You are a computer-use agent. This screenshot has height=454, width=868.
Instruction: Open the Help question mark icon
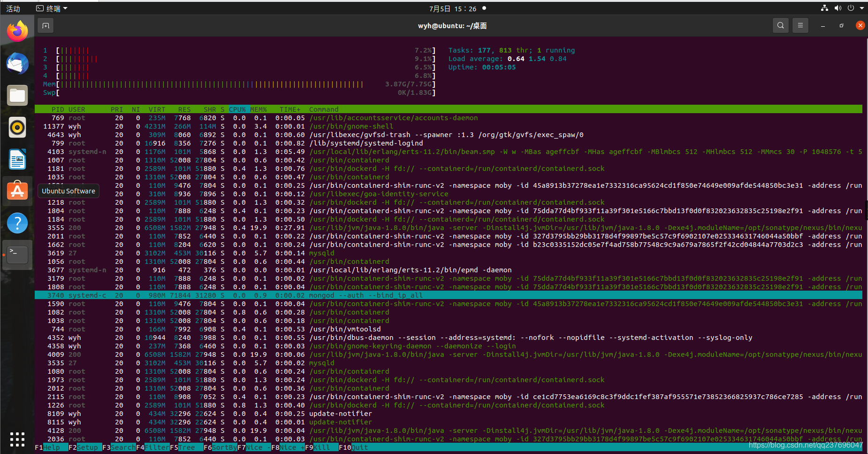tap(17, 223)
